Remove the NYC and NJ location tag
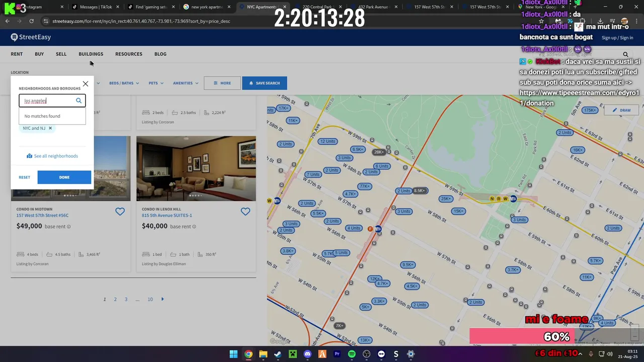The image size is (644, 362). coord(50,128)
